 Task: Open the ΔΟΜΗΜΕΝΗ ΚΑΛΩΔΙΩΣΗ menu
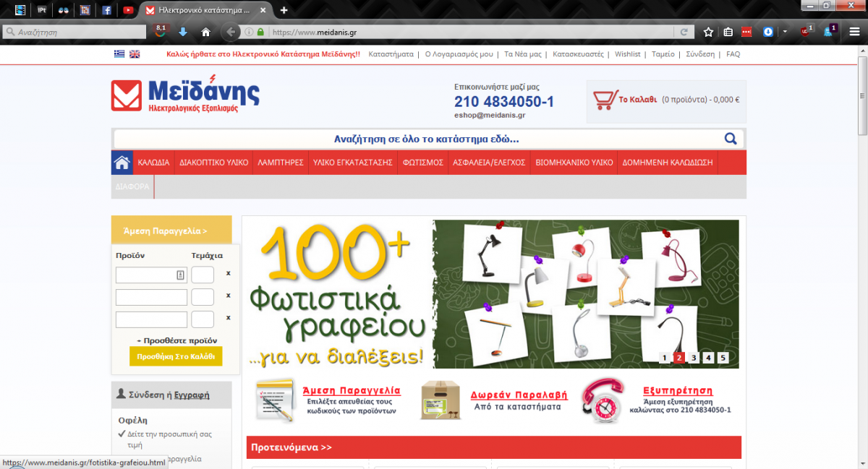[x=668, y=163]
